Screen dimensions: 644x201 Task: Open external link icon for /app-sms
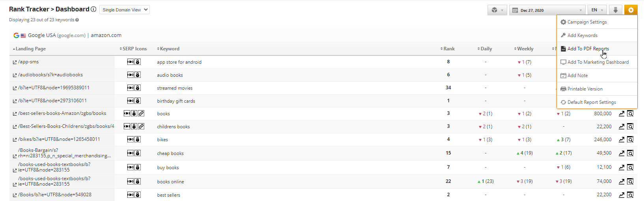(15, 62)
